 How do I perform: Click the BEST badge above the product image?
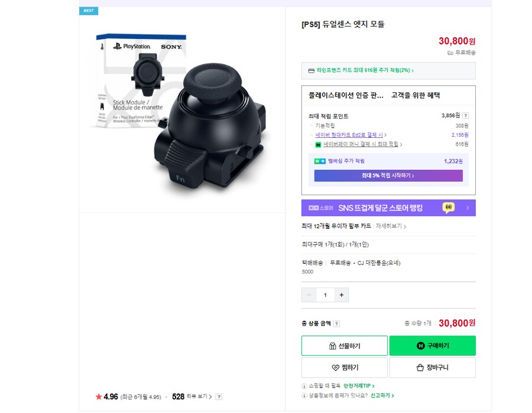point(89,11)
